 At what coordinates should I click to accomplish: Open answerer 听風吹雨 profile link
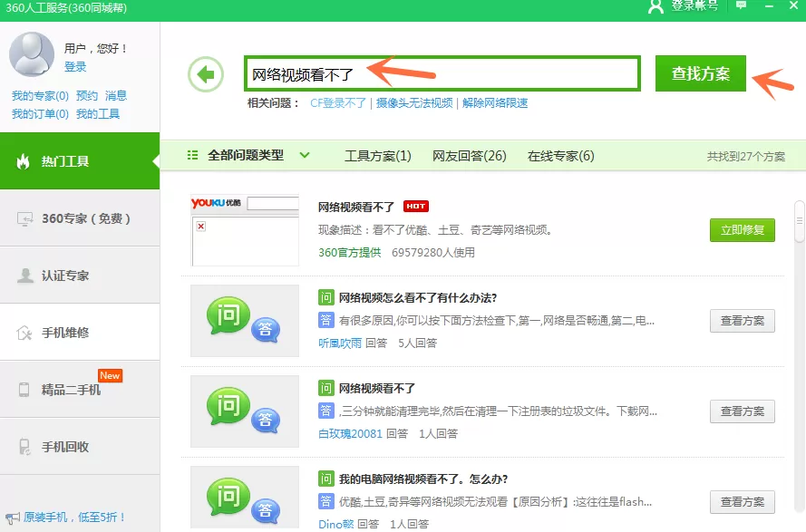[x=340, y=343]
